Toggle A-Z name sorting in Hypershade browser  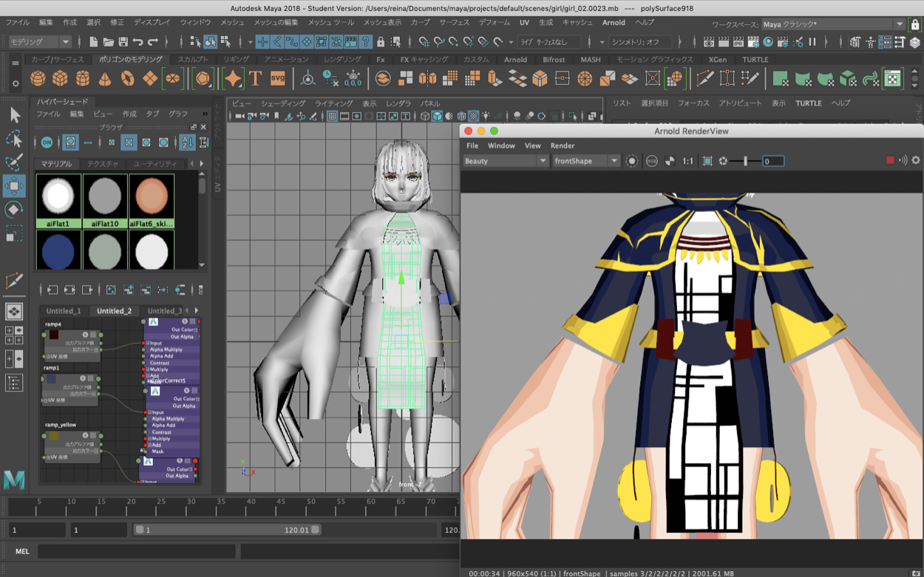coord(186,143)
